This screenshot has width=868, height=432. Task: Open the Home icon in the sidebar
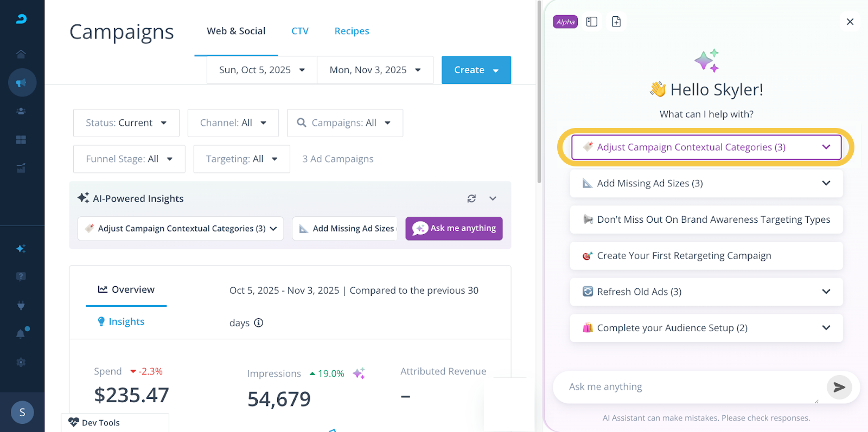21,54
